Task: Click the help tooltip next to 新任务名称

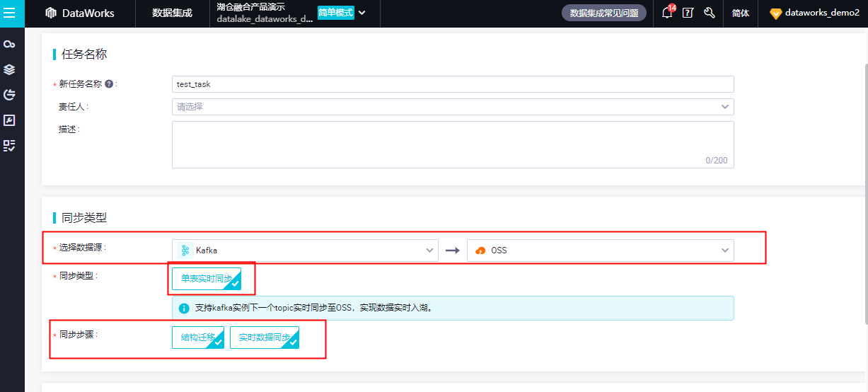Action: coord(109,83)
